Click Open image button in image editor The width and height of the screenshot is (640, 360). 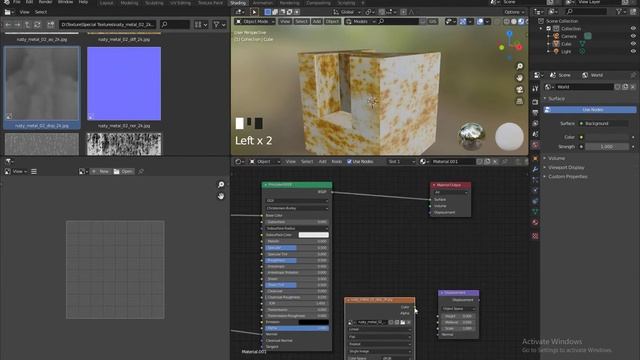click(123, 171)
